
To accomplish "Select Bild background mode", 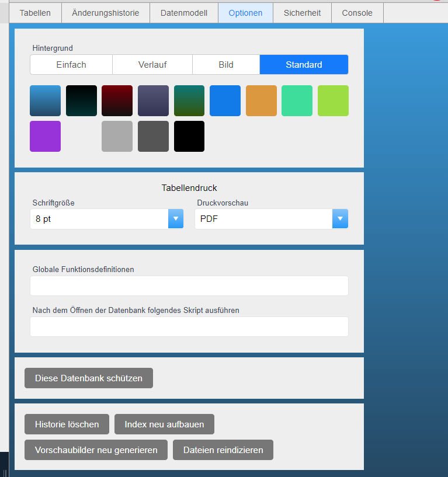I will pyautogui.click(x=226, y=65).
